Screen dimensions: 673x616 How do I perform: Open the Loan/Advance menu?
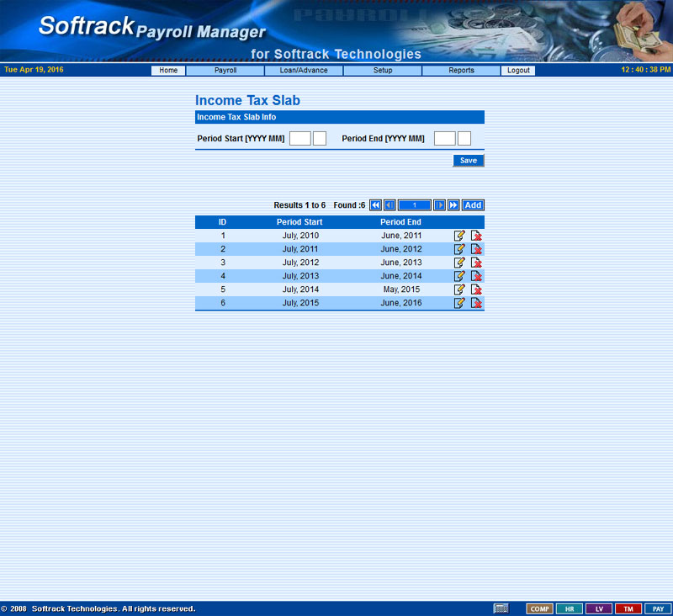click(x=304, y=71)
